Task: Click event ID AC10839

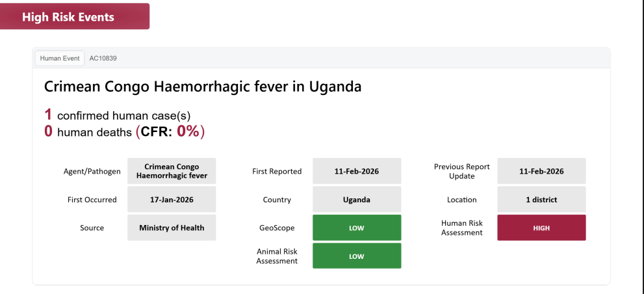Action: (103, 58)
